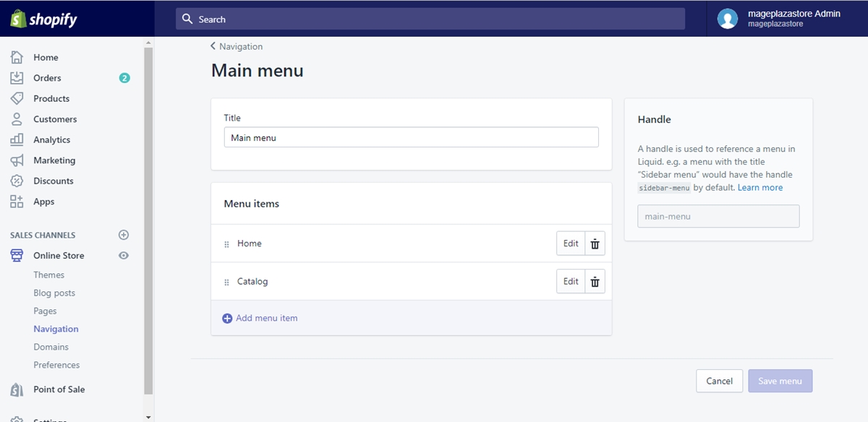The height and width of the screenshot is (422, 868).
Task: Click the plus circle icon for Add menu item
Action: [227, 318]
